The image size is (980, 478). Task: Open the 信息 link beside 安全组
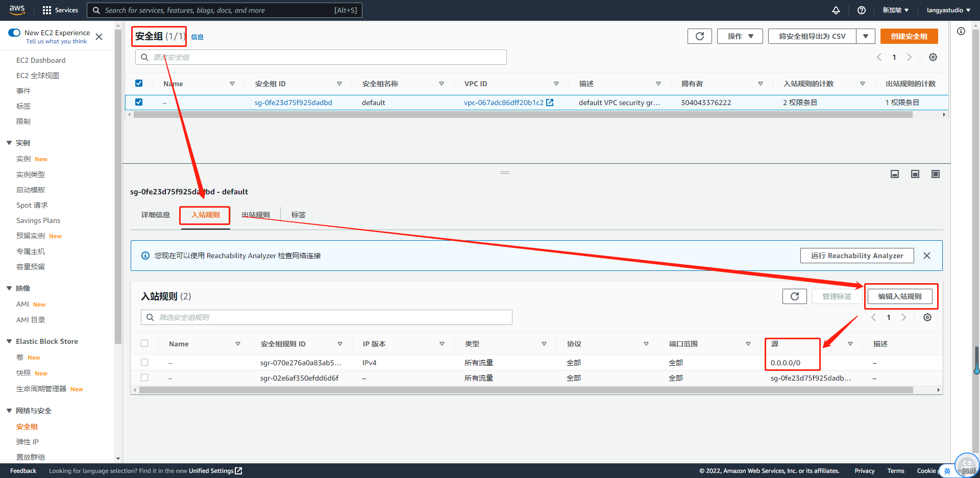point(197,37)
